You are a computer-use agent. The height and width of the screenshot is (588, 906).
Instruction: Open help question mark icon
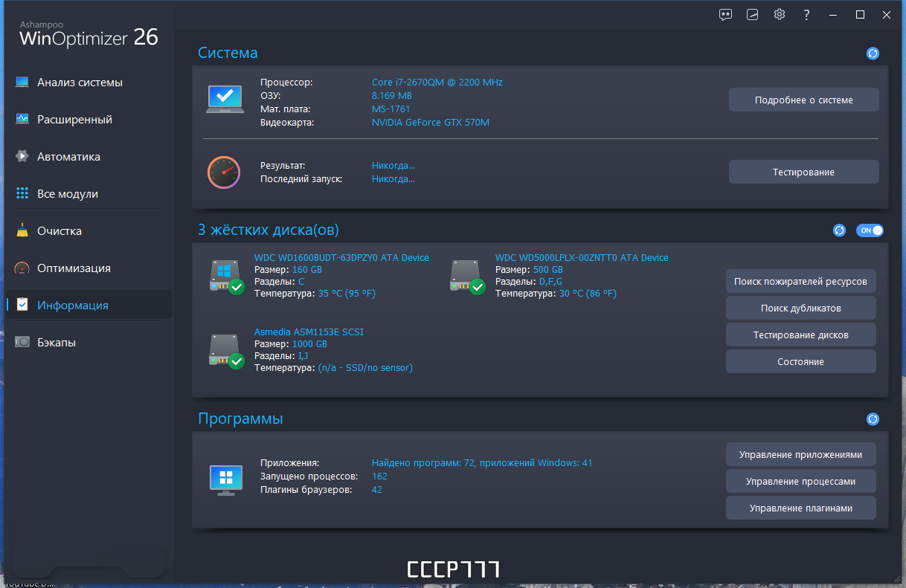(x=806, y=14)
